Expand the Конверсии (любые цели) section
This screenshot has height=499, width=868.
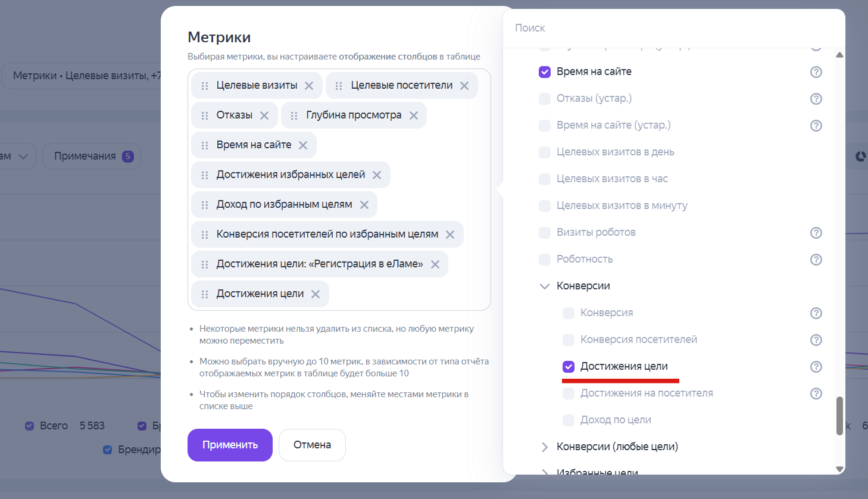545,446
